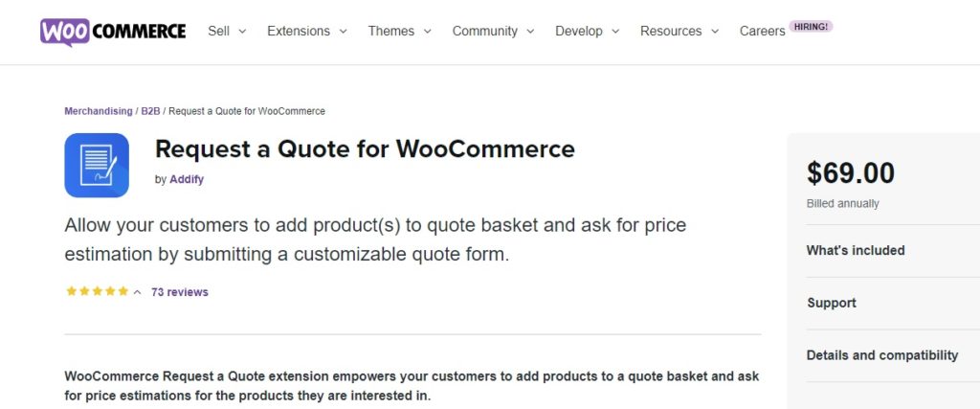Open the 73 reviews link
The image size is (980, 409).
(x=179, y=292)
